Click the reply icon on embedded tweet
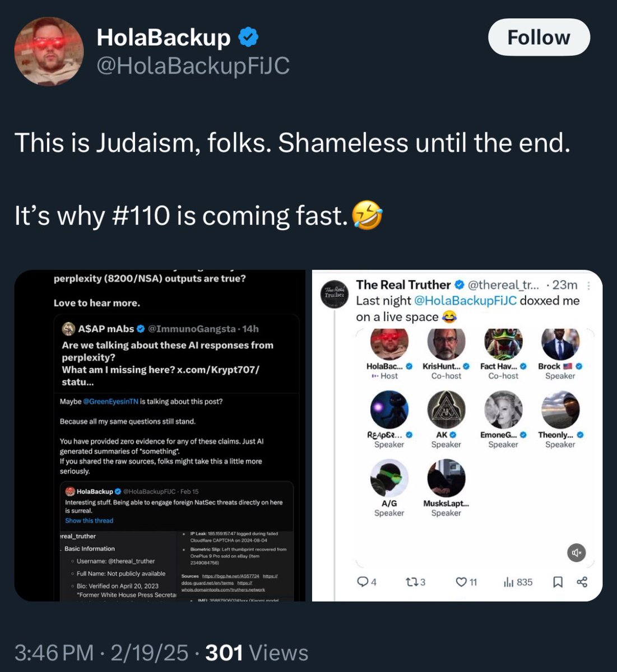617x672 pixels. click(x=363, y=582)
